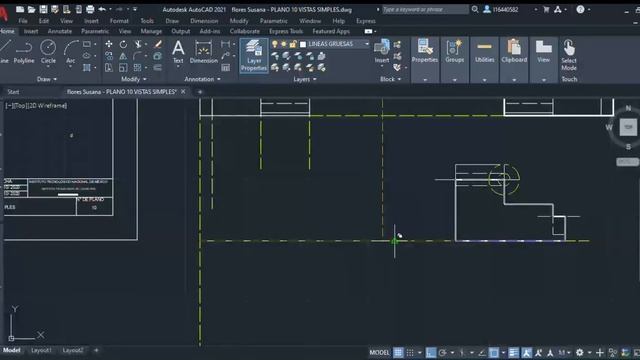This screenshot has width=640, height=360.
Task: Open the View panel dropdown
Action: coord(543,80)
